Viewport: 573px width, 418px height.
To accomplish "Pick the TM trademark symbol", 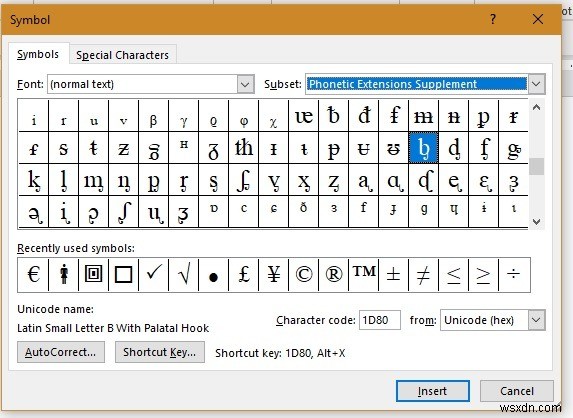I will [x=364, y=274].
